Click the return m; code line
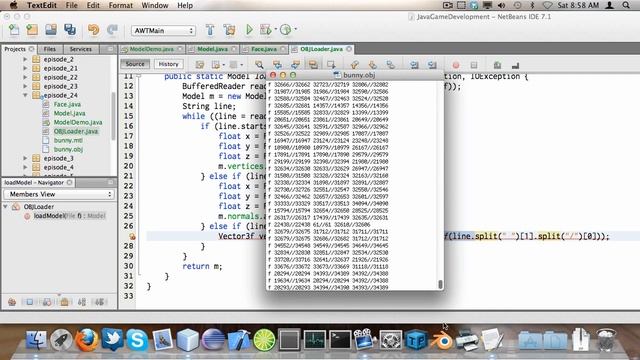Viewport: 640px width, 360px height. (202, 266)
